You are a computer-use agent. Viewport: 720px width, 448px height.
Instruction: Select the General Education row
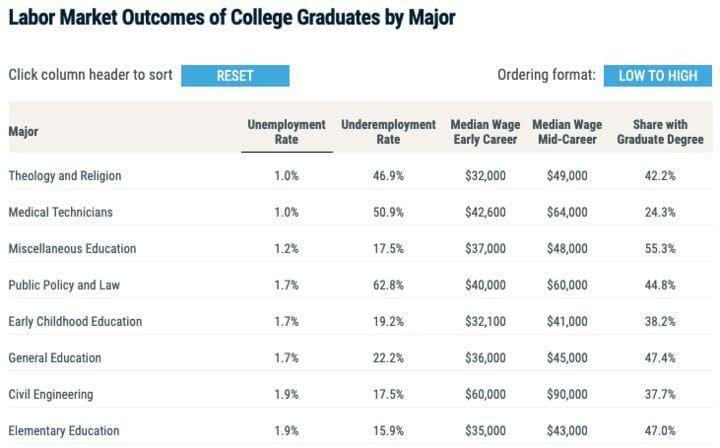click(55, 358)
